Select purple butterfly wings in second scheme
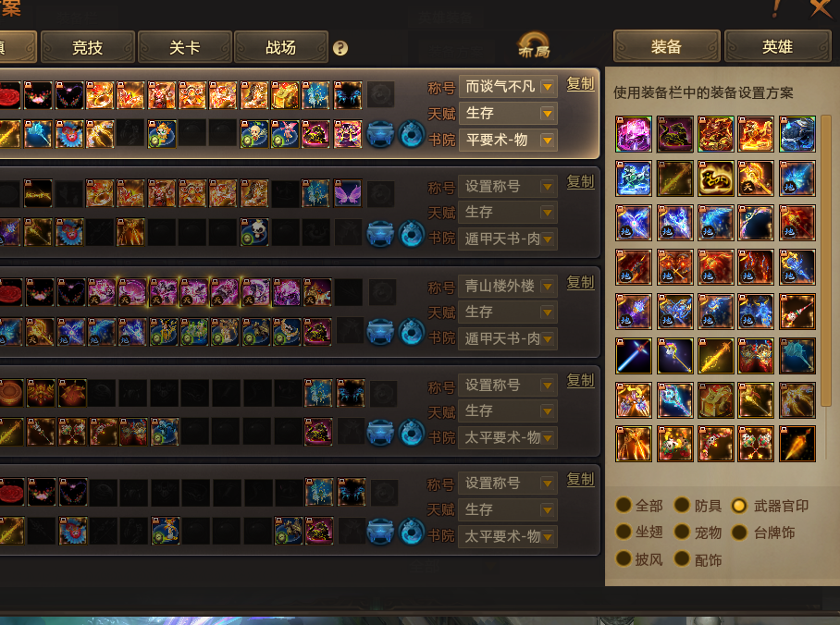 tap(348, 193)
